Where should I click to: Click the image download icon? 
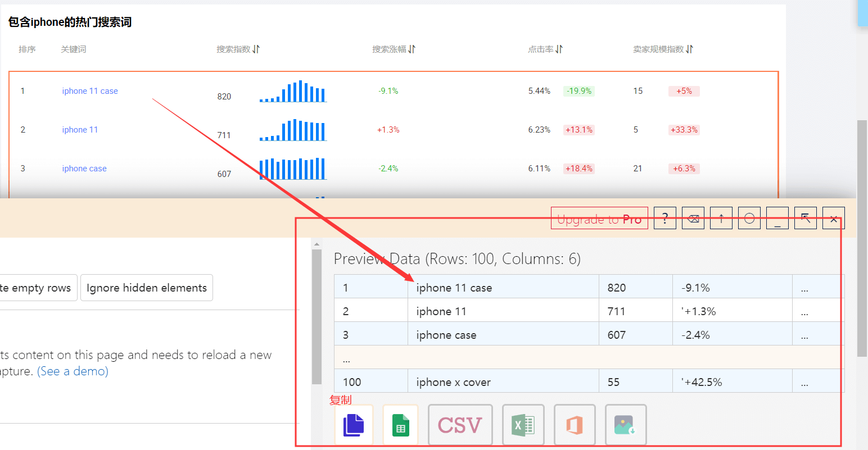tap(625, 425)
